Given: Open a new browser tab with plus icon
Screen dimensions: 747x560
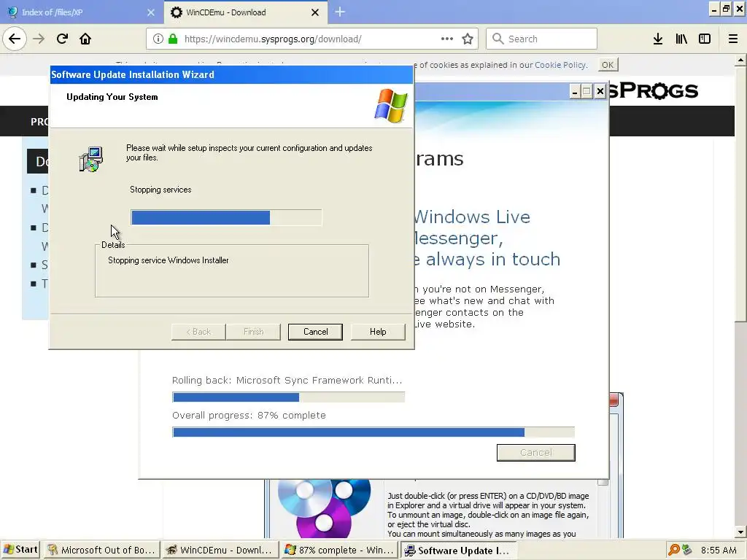Looking at the screenshot, I should [x=340, y=12].
